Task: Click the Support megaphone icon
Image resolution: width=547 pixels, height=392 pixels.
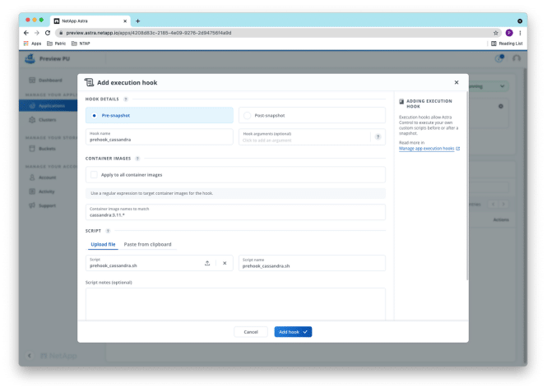Action: pos(32,205)
